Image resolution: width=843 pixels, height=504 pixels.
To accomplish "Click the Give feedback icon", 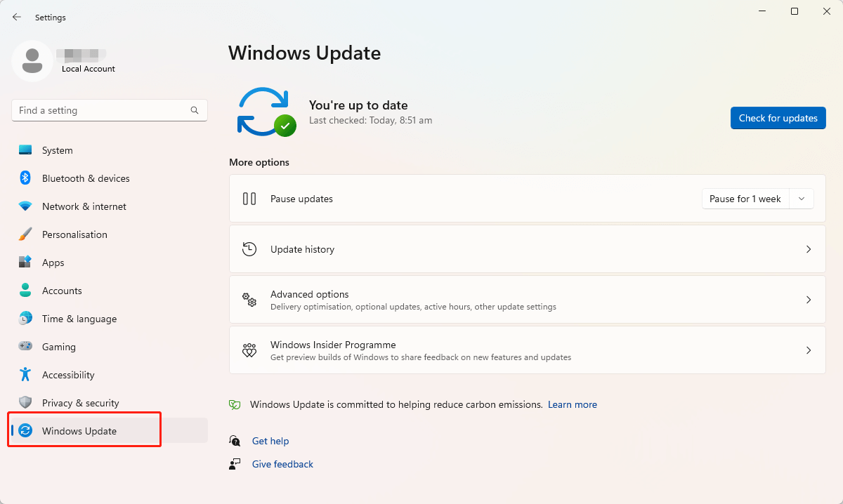I will click(235, 464).
